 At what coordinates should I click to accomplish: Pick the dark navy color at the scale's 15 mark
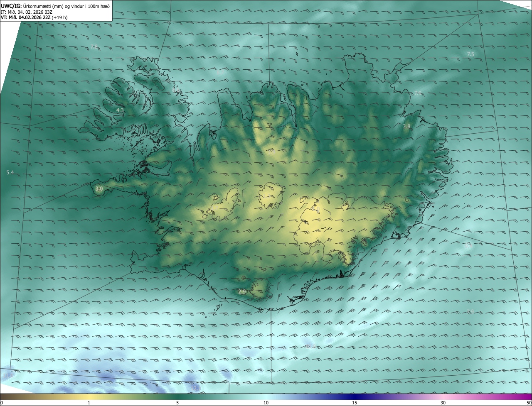[x=355, y=396]
